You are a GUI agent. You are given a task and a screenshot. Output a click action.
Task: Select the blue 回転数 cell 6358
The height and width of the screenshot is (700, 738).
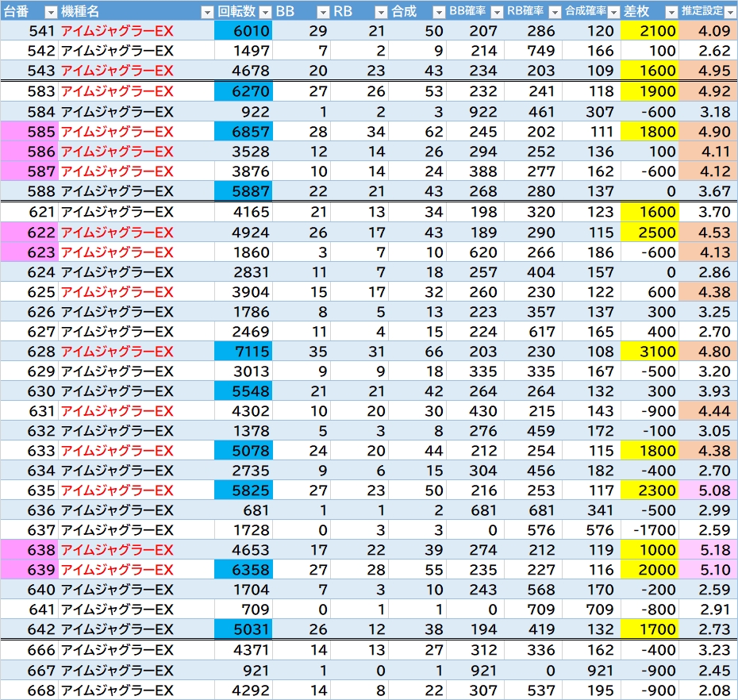coord(244,570)
